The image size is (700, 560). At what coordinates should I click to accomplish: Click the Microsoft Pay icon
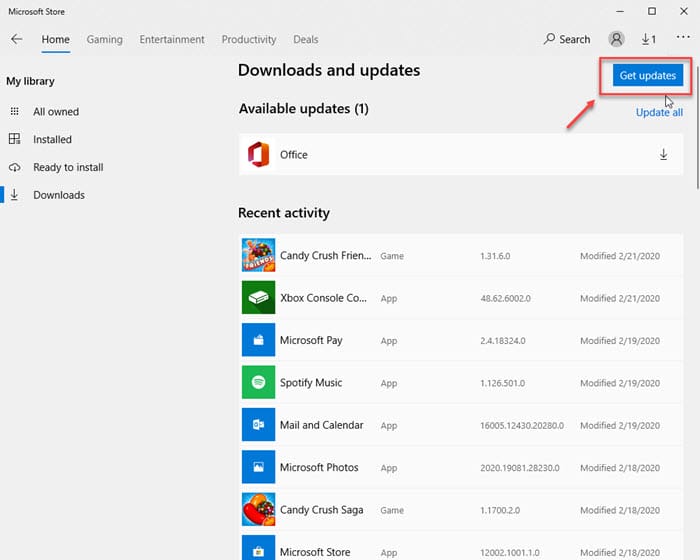[x=258, y=340]
